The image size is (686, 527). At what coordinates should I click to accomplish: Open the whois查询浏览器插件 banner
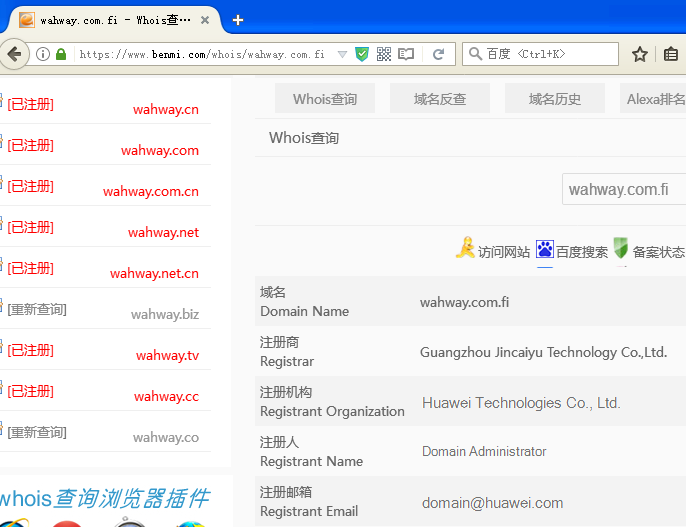click(105, 499)
